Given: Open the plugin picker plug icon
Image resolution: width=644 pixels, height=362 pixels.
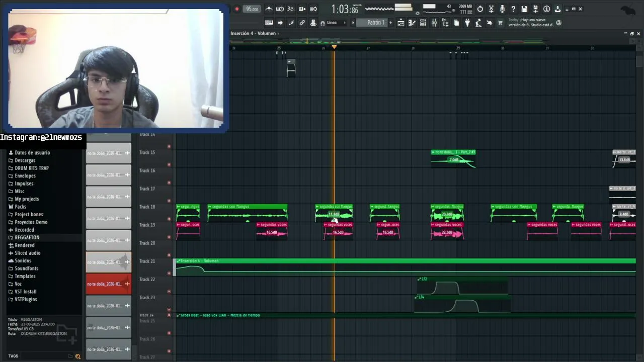Looking at the screenshot, I should point(467,23).
